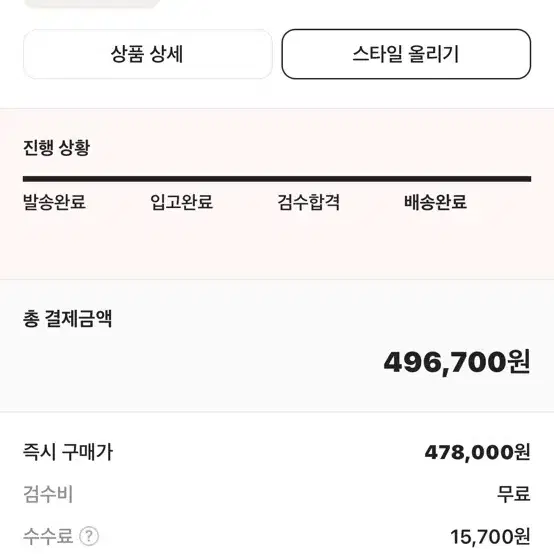Tap the 스타일 올리기 button
554x554 pixels.
pyautogui.click(x=406, y=54)
